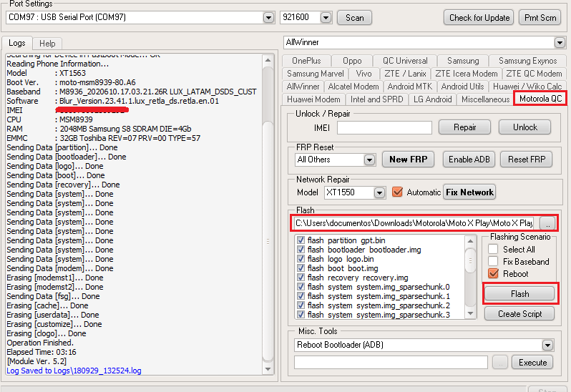Screen dimensions: 571x392
Task: Uncheck flash system sparsechunk.1
Action: [x=301, y=296]
